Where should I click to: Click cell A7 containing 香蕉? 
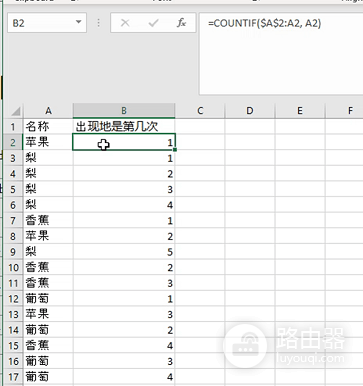pos(48,220)
